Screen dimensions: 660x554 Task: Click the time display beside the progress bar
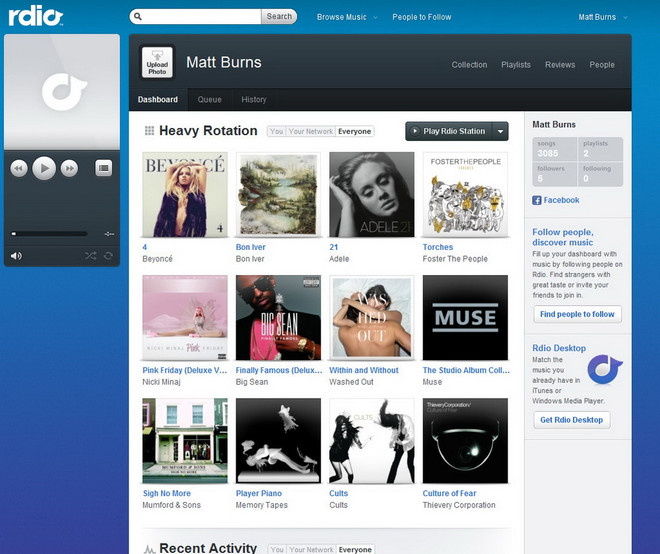(x=109, y=234)
